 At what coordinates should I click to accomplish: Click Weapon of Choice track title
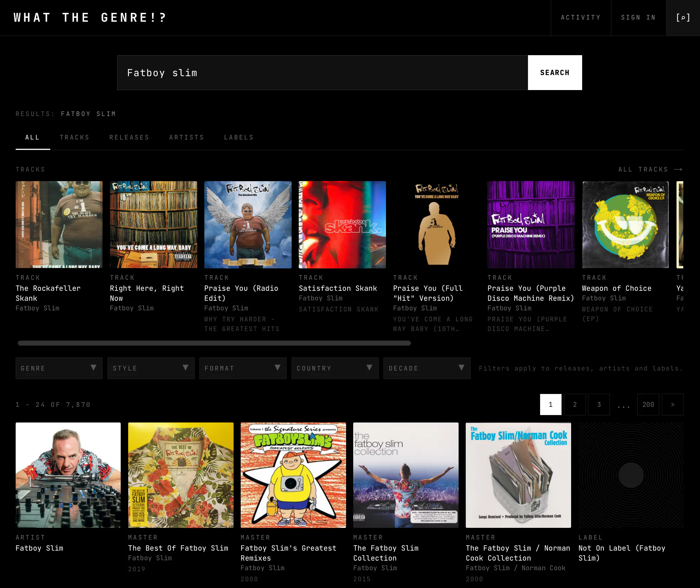[617, 288]
